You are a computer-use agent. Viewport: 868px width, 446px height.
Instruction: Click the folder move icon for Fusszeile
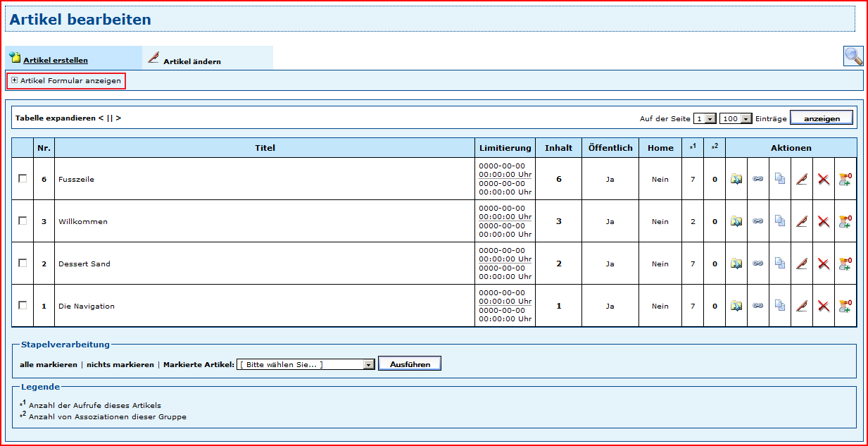click(x=736, y=180)
